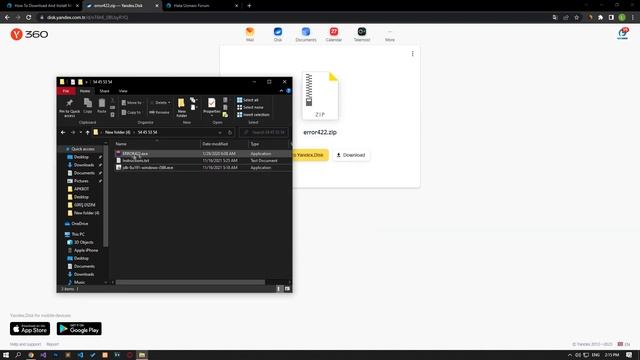Screen dimensions: 640x360
Task: Open Yandex Documents service icon
Action: [306, 34]
